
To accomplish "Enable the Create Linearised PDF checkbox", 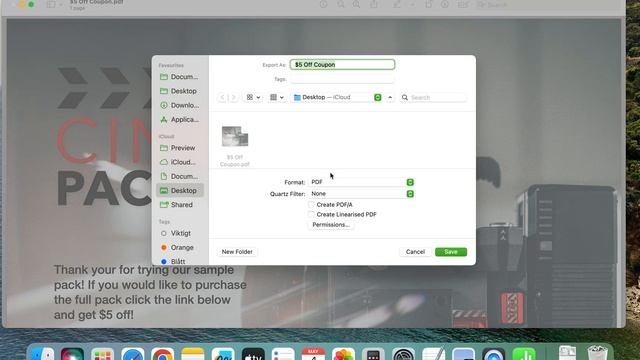I will [311, 214].
